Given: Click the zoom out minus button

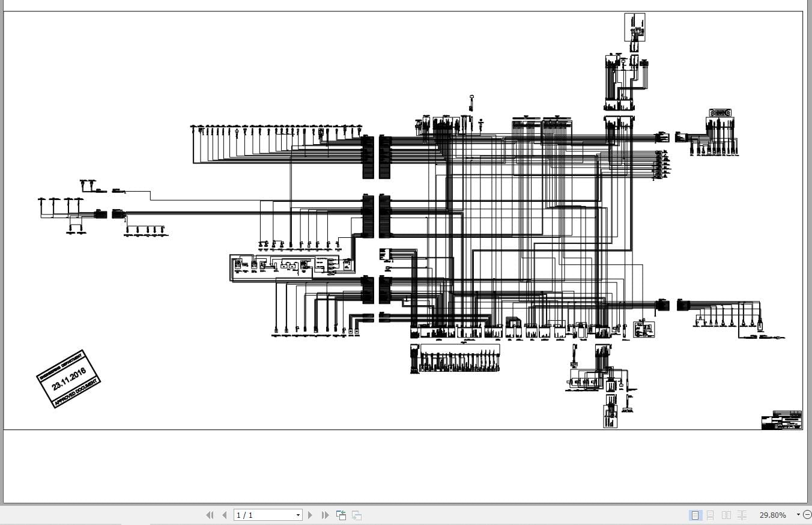Looking at the screenshot, I should click(807, 515).
